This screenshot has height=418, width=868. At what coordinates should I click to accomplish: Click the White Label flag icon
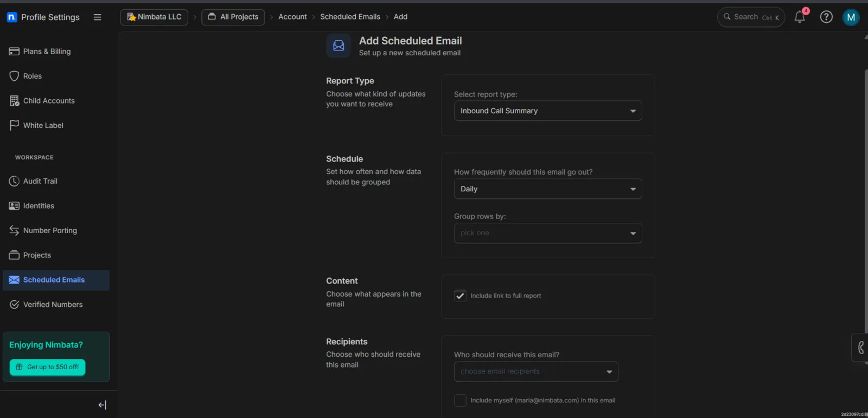14,125
